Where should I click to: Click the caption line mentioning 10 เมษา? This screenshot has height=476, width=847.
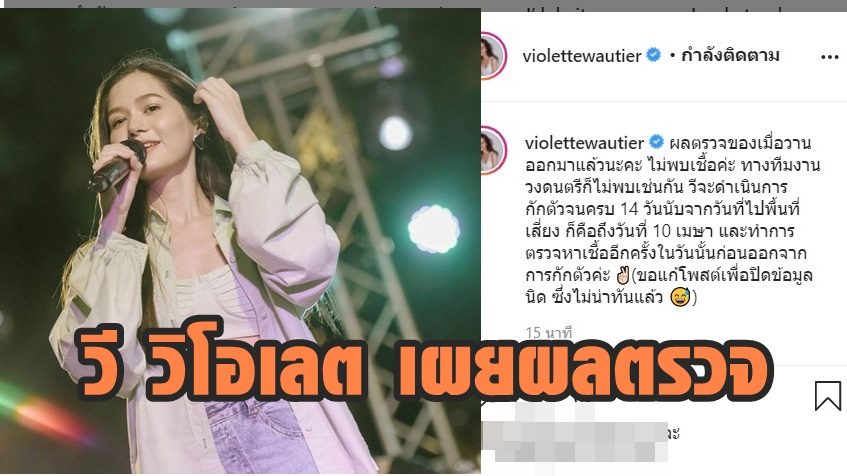coord(660,231)
